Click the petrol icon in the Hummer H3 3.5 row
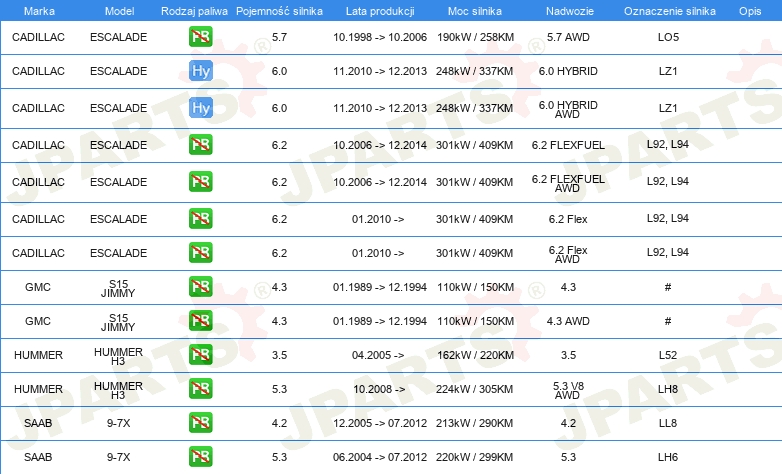 (x=200, y=354)
